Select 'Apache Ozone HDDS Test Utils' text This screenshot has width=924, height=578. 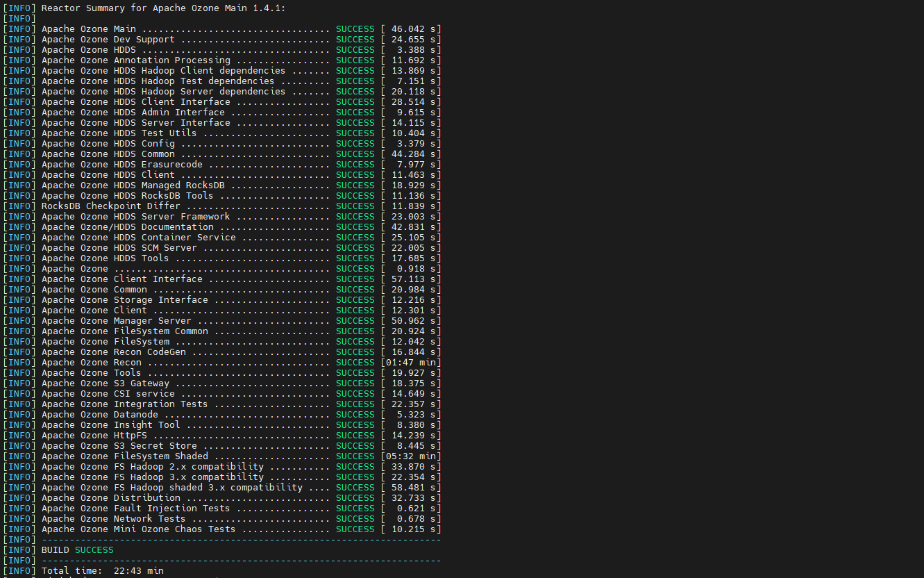[x=119, y=133]
